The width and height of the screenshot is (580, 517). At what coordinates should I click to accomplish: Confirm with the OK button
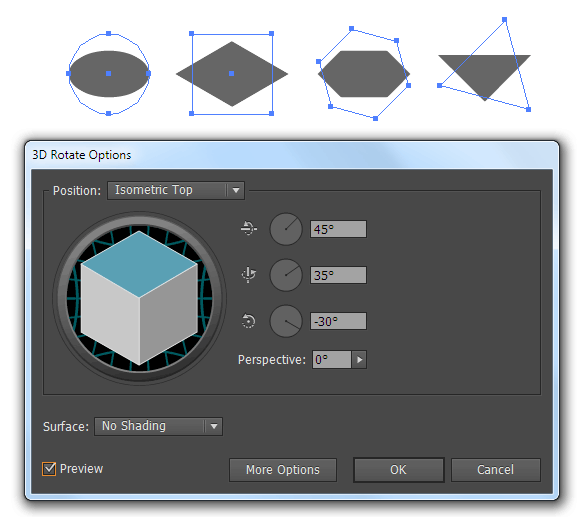pyautogui.click(x=399, y=470)
